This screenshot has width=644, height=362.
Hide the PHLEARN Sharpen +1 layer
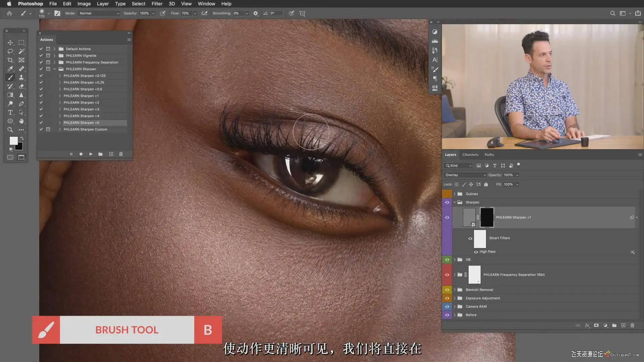[x=447, y=217]
